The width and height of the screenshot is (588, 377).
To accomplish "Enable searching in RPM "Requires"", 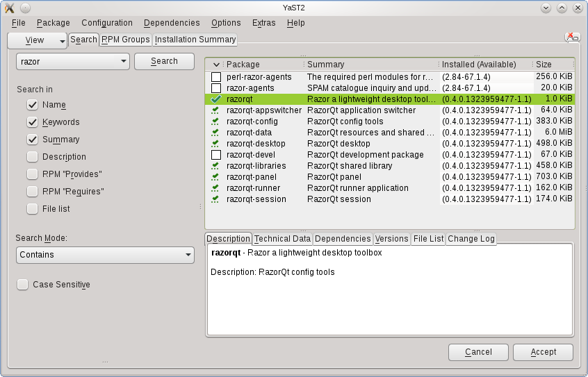I will [33, 192].
